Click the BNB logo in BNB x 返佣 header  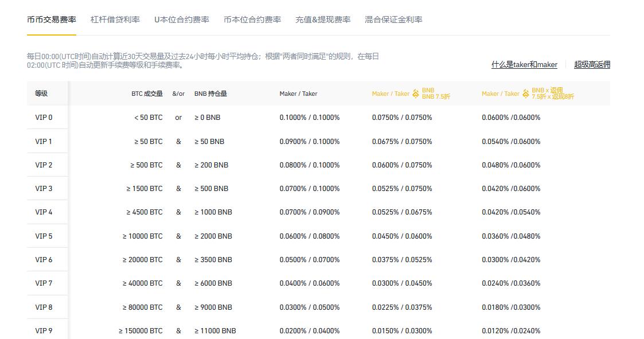click(525, 93)
